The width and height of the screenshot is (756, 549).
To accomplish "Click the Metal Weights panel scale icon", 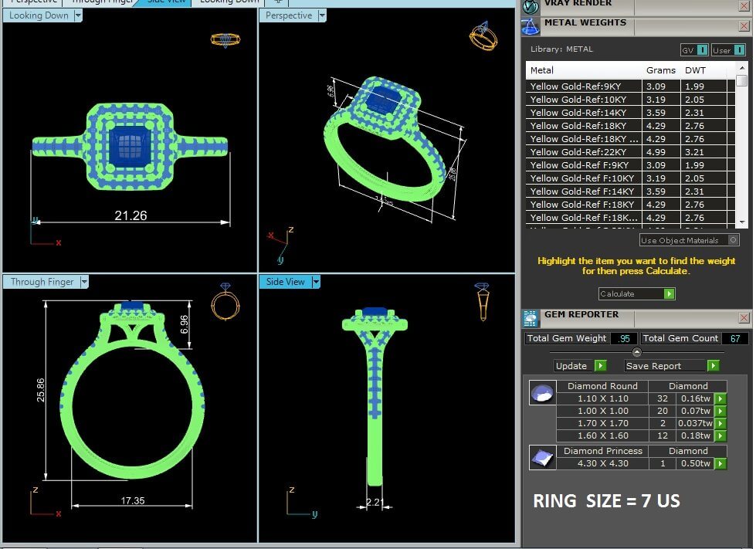I will click(531, 26).
